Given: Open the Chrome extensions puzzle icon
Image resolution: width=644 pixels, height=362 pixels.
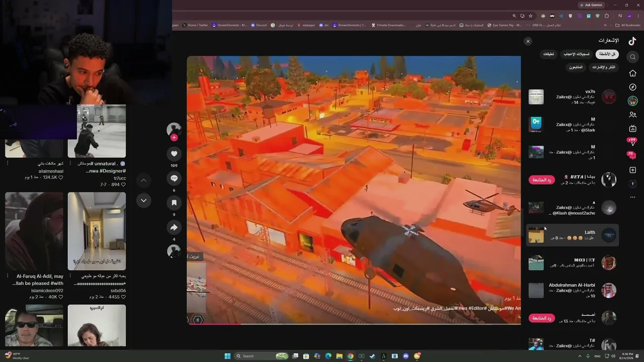Looking at the screenshot, I should click(607, 16).
